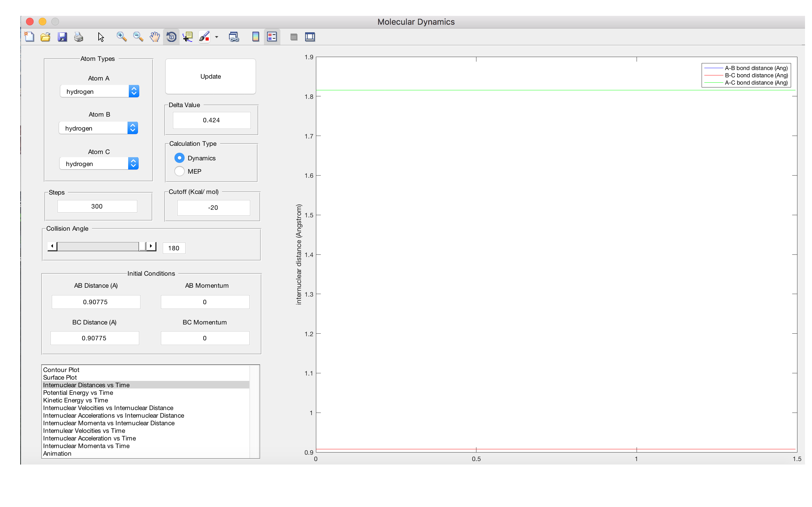Open the Atom B element dropdown
Viewport: 812px width, 507px height.
pos(98,128)
